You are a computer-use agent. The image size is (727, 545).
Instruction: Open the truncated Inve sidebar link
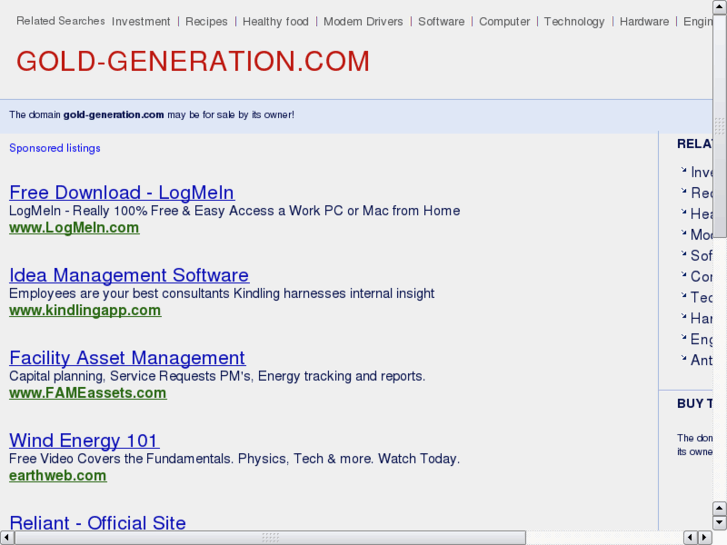(701, 172)
